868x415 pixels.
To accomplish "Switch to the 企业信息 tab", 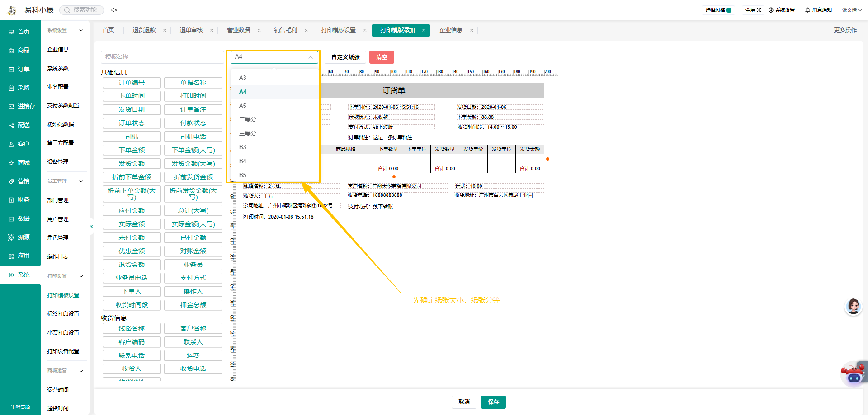I will coord(451,30).
